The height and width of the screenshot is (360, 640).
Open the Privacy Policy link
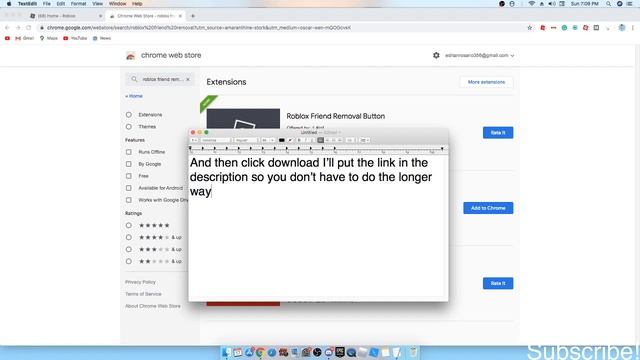point(140,282)
